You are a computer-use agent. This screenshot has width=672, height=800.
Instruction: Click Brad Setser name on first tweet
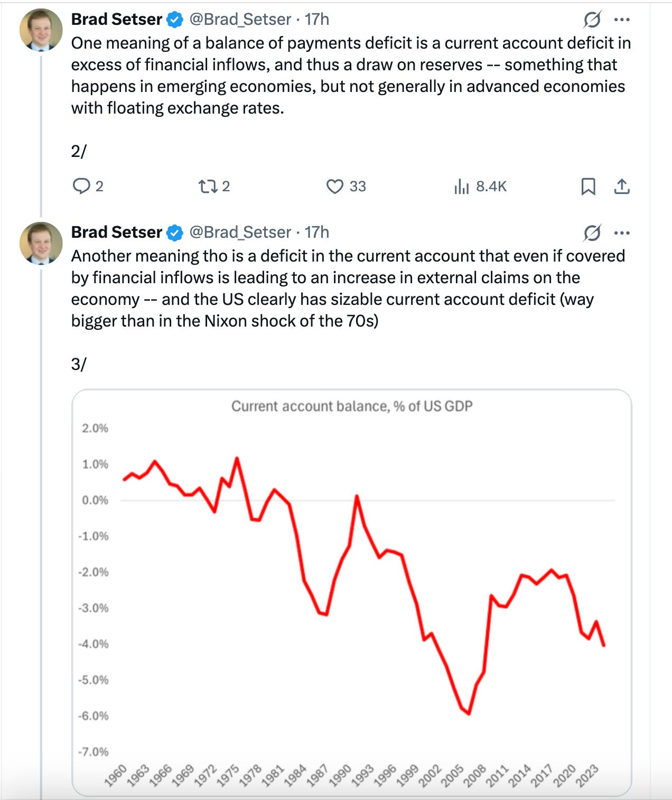click(x=117, y=19)
